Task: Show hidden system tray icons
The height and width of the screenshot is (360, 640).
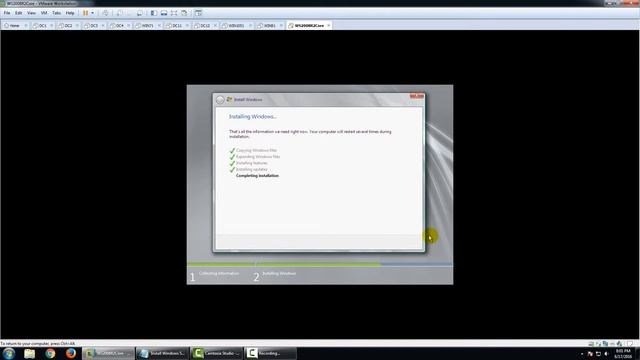Action: pos(582,354)
